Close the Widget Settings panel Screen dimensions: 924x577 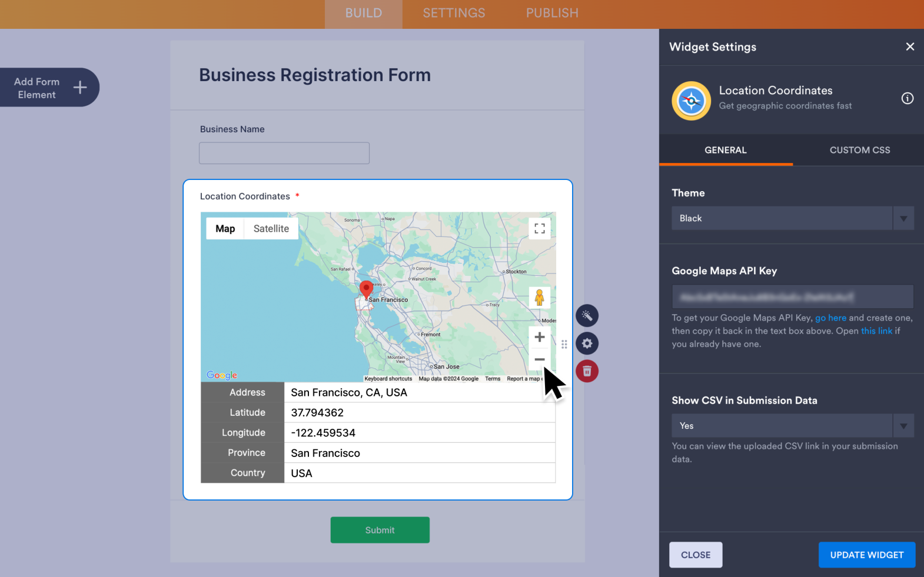click(x=909, y=46)
